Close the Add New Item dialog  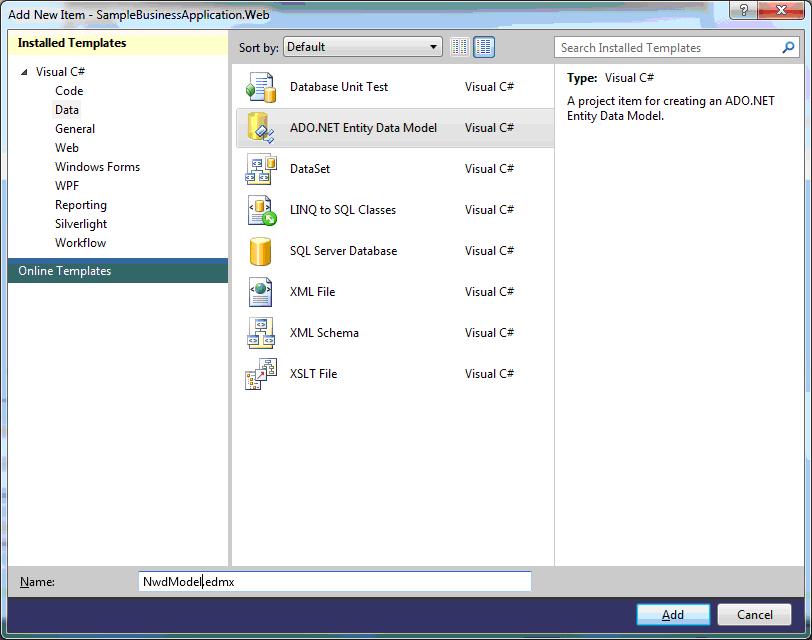coord(780,10)
